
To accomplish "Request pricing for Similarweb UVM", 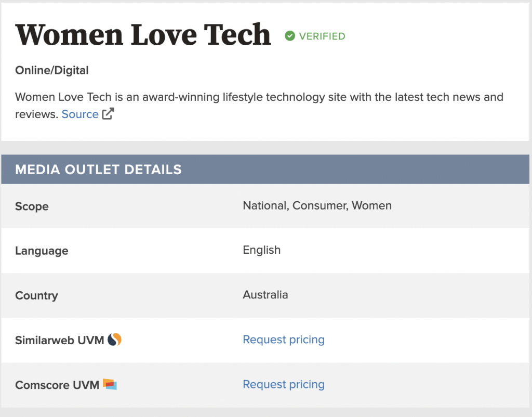I will [284, 340].
